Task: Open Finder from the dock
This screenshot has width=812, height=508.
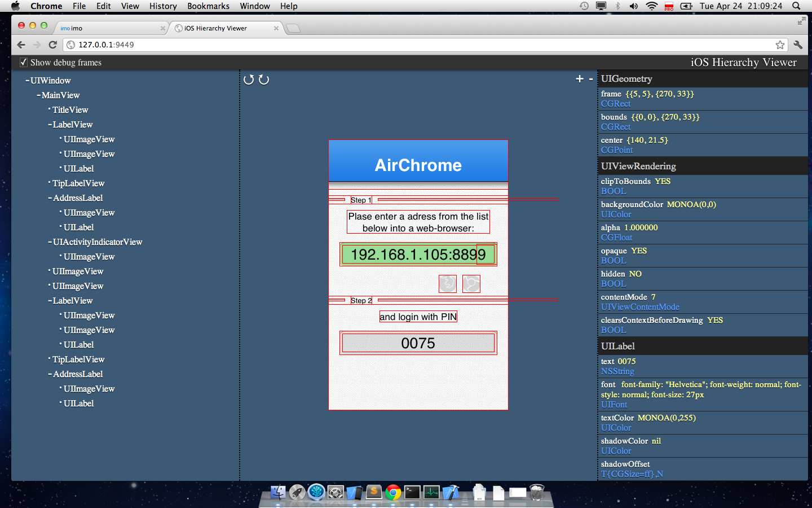Action: pyautogui.click(x=278, y=492)
